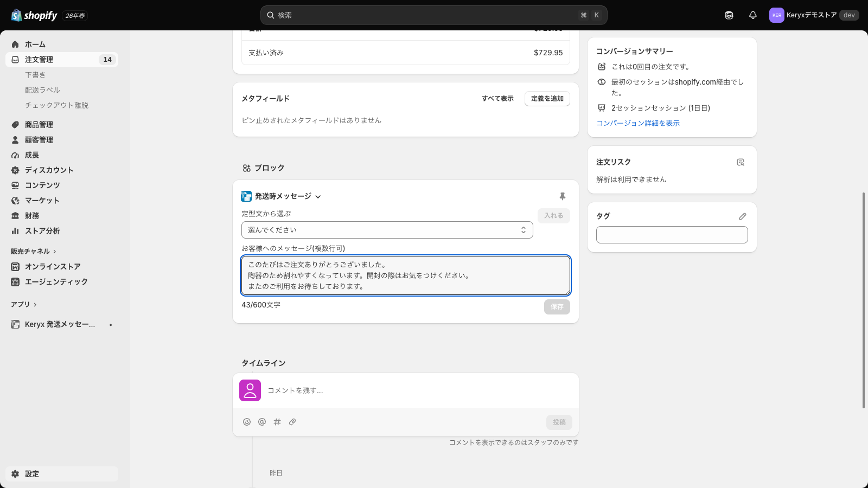Expand the 販売チャネル section
Image resolution: width=868 pixels, height=488 pixels.
pos(34,251)
